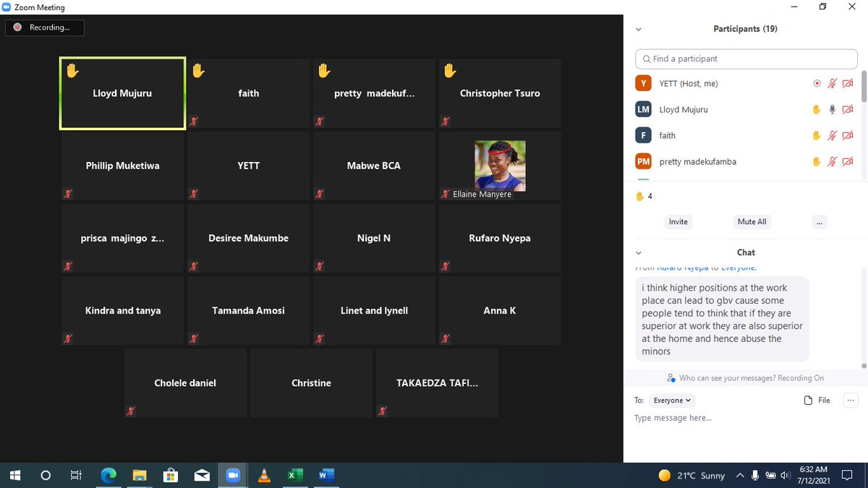868x488 pixels.
Task: Click raised hand icon in pretty madekufamba's row
Action: [x=817, y=161]
